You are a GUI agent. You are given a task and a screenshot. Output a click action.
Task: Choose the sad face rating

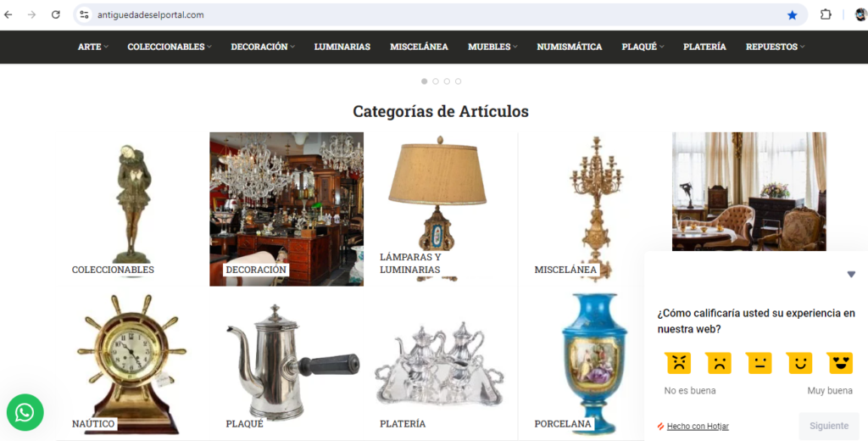(x=719, y=364)
